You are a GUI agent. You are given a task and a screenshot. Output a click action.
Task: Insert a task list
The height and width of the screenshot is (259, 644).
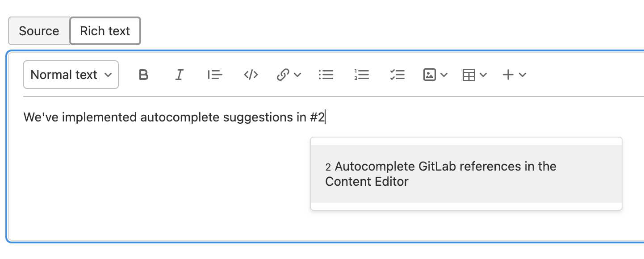pos(397,75)
